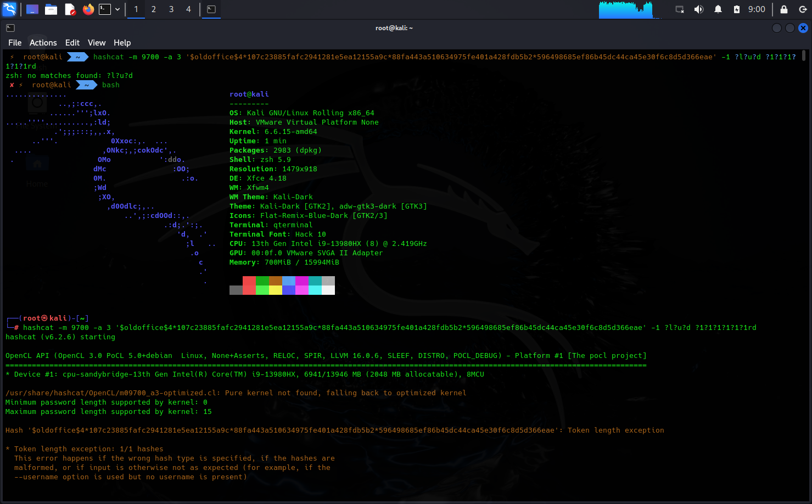Image resolution: width=812 pixels, height=504 pixels.
Task: Close the root@kali terminal window
Action: click(803, 28)
